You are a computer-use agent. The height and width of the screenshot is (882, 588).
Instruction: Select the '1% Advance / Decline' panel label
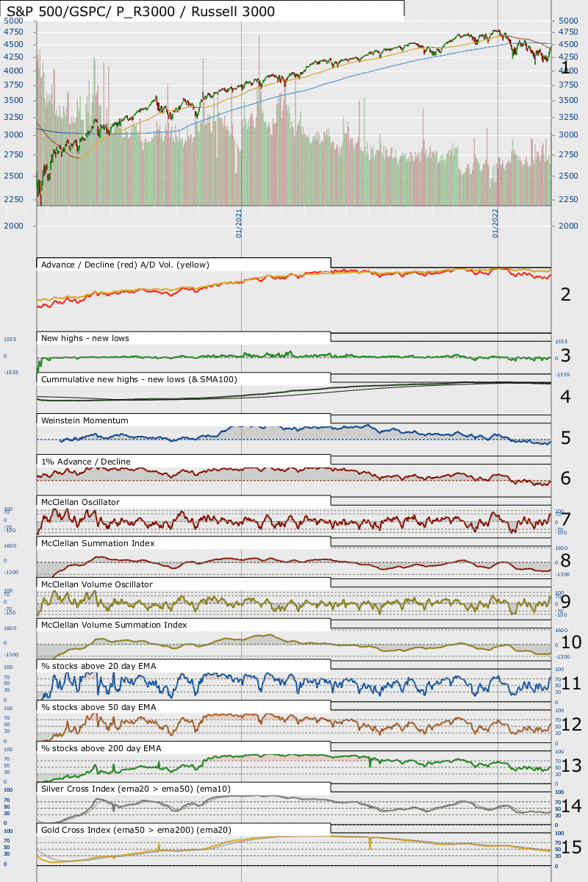click(x=86, y=462)
